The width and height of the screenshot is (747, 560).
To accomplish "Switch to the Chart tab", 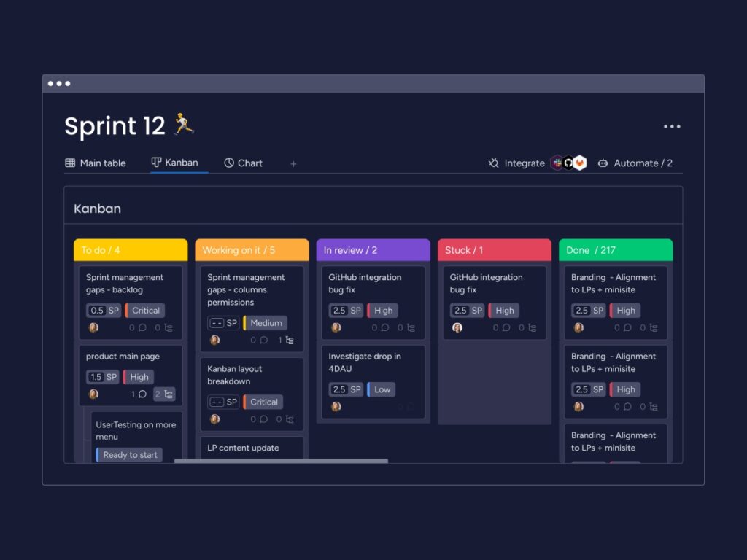I will [249, 163].
